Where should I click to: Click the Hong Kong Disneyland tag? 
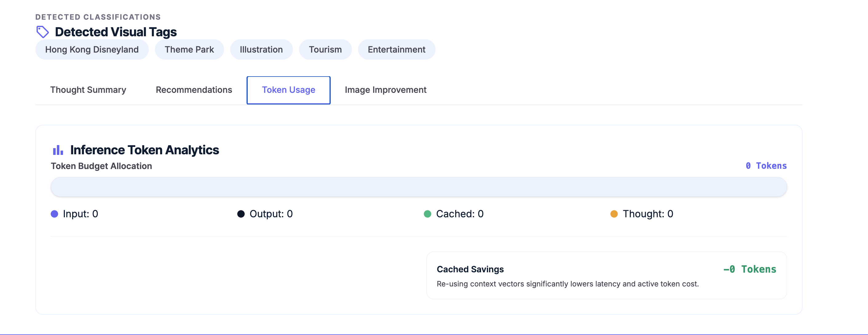click(x=92, y=49)
